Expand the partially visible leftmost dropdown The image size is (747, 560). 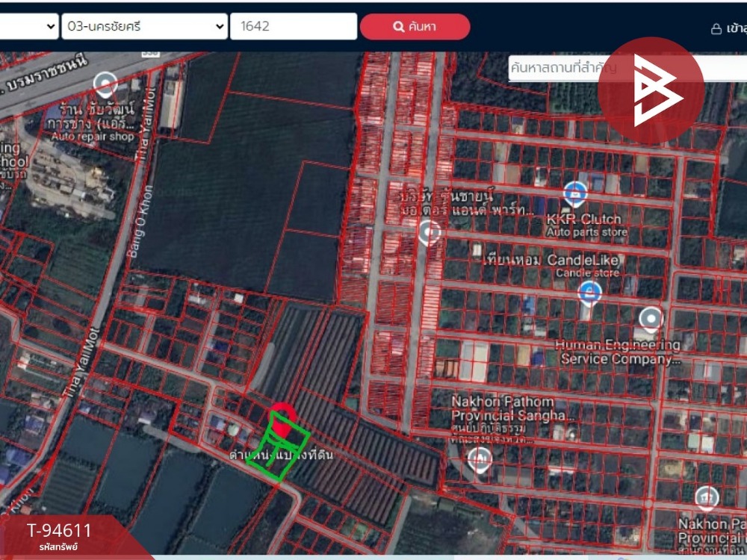[x=29, y=26]
